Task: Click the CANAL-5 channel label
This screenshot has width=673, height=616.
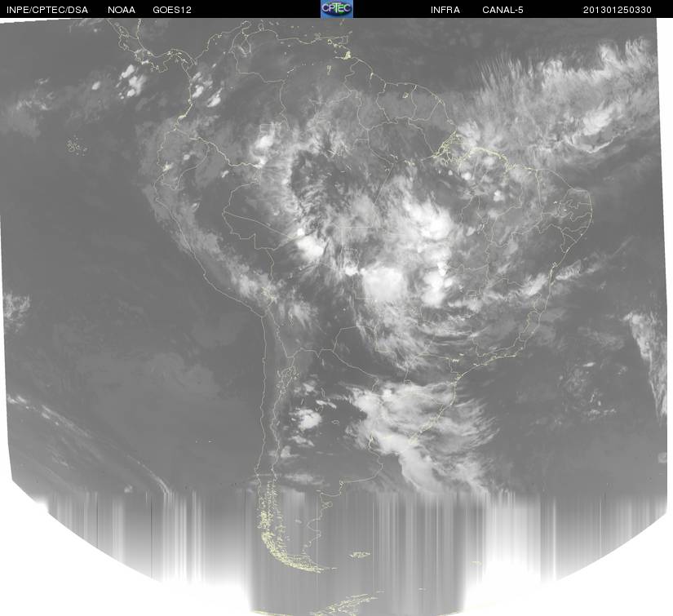Action: point(503,10)
